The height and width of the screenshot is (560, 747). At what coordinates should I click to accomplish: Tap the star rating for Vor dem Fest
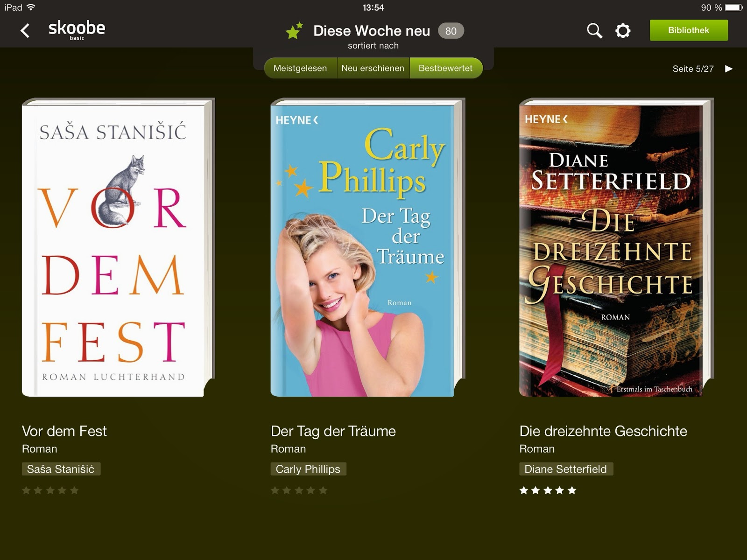tap(50, 490)
